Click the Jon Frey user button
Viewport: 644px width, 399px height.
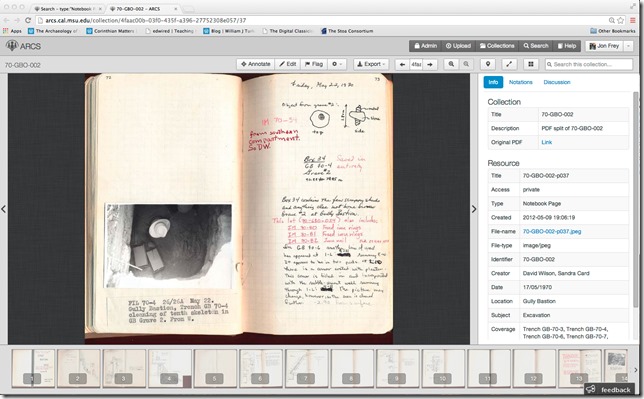(604, 46)
